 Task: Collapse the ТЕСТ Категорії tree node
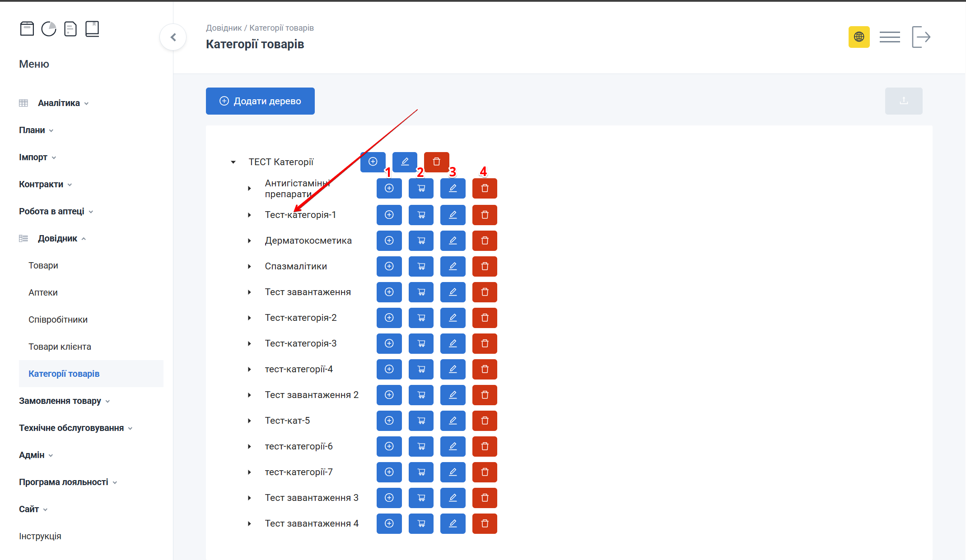coord(233,162)
